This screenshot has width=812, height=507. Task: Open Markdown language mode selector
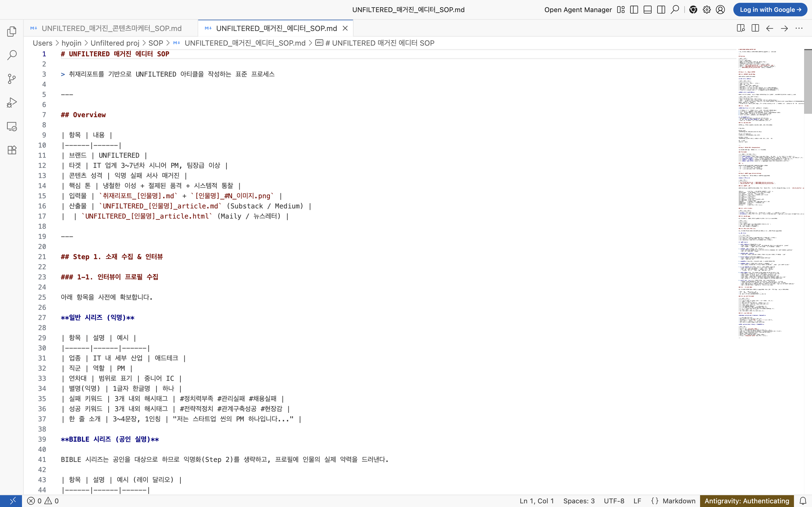(678, 501)
